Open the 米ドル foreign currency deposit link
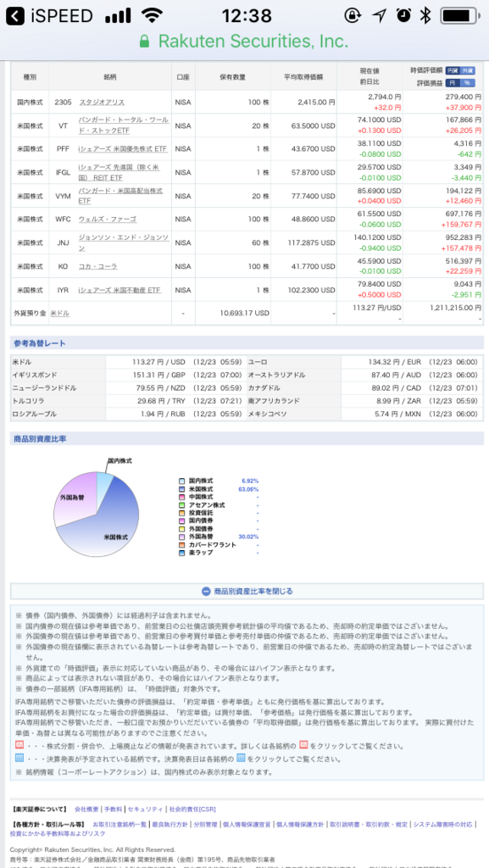The image size is (489, 868). 59,314
